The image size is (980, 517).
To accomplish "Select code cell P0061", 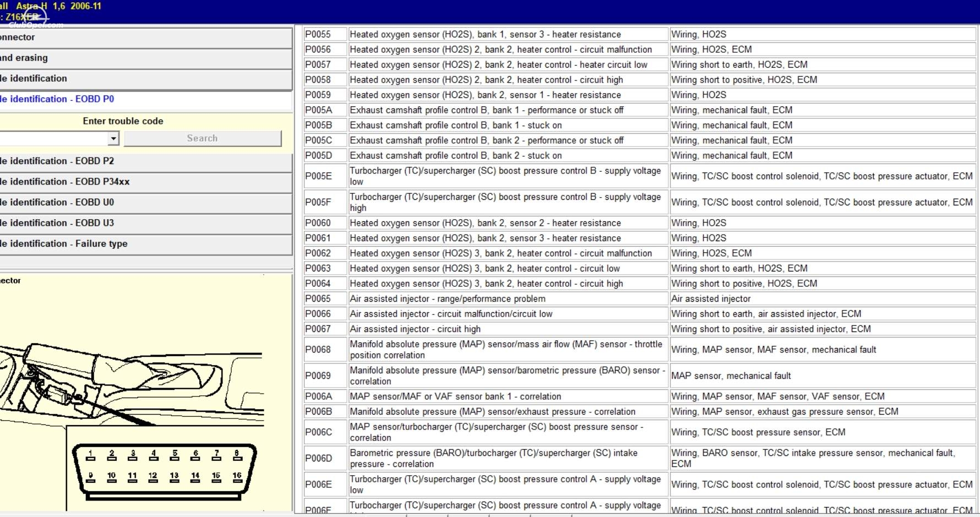I will pyautogui.click(x=325, y=238).
